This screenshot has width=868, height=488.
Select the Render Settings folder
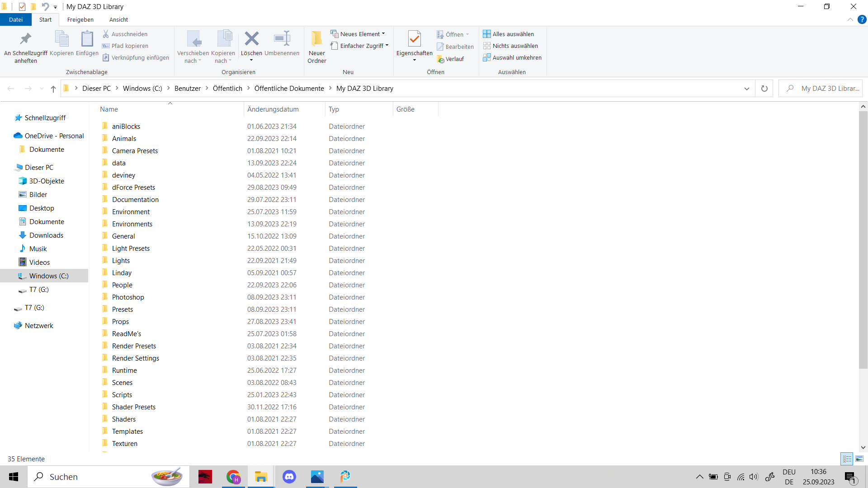point(136,358)
